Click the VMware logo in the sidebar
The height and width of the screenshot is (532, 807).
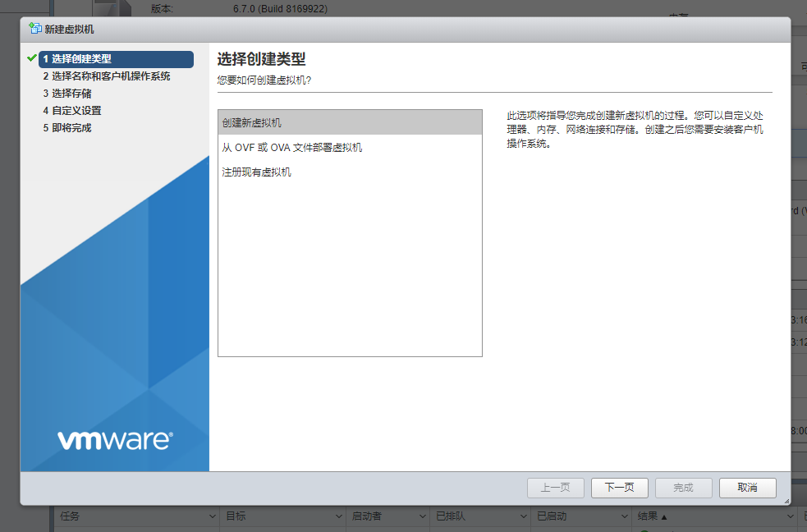115,440
